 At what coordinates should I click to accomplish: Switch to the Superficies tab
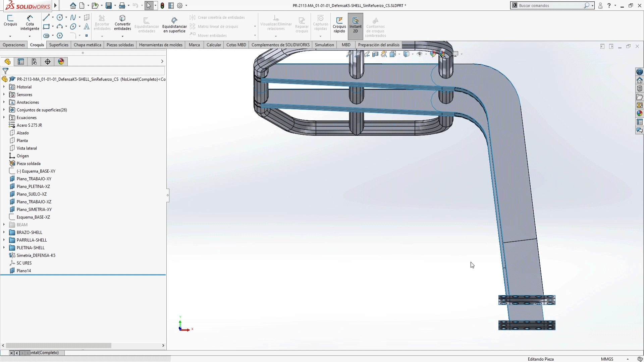(59, 45)
